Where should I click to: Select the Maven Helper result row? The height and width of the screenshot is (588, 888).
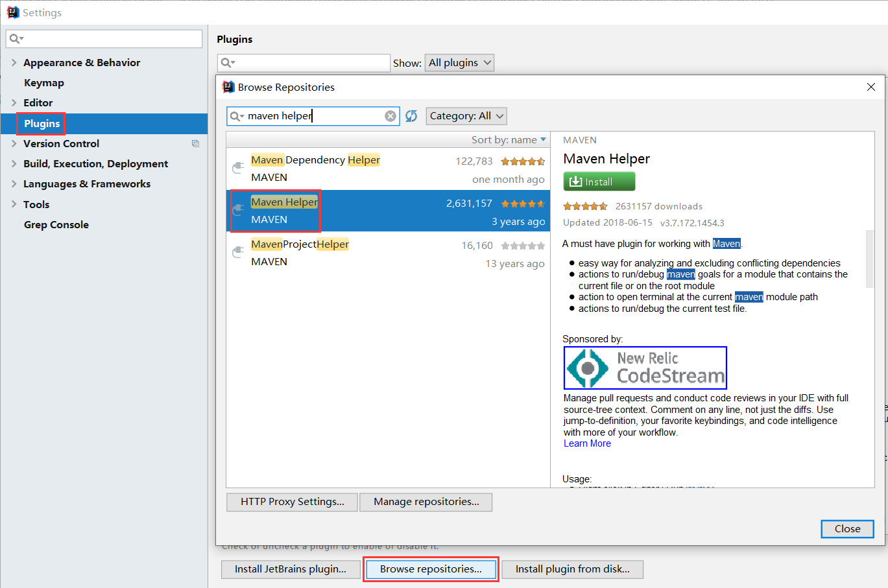click(x=388, y=211)
